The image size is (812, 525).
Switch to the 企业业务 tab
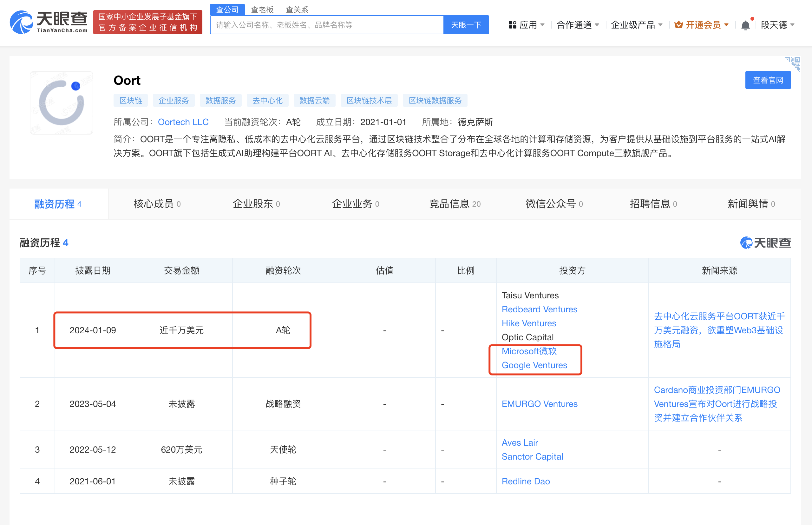(x=355, y=204)
